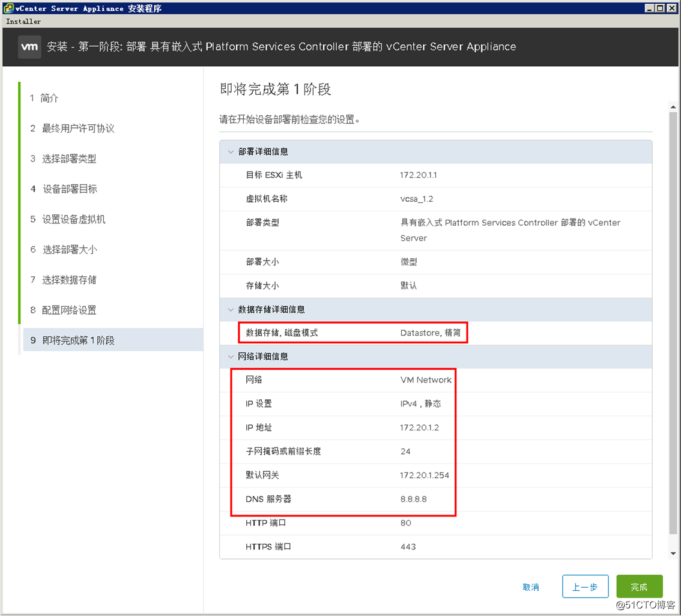Go to step 6 选择部署大小
Screen dimensions: 681x616
pyautogui.click(x=64, y=250)
